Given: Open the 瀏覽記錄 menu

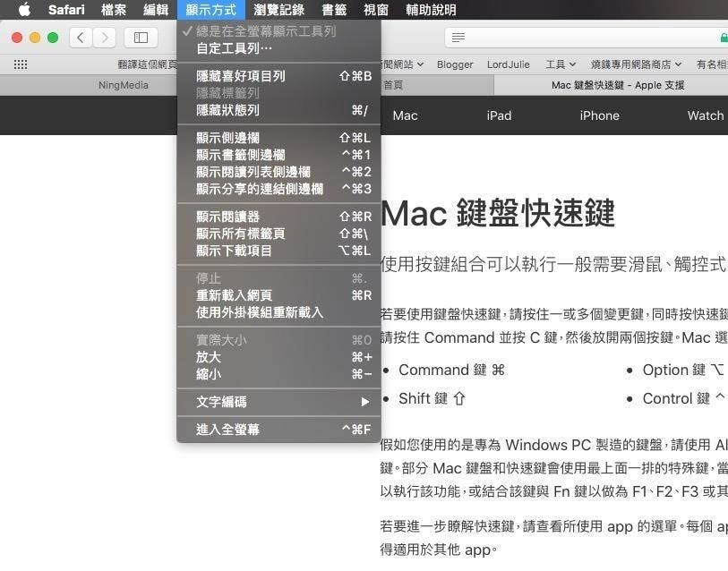Looking at the screenshot, I should tap(279, 10).
